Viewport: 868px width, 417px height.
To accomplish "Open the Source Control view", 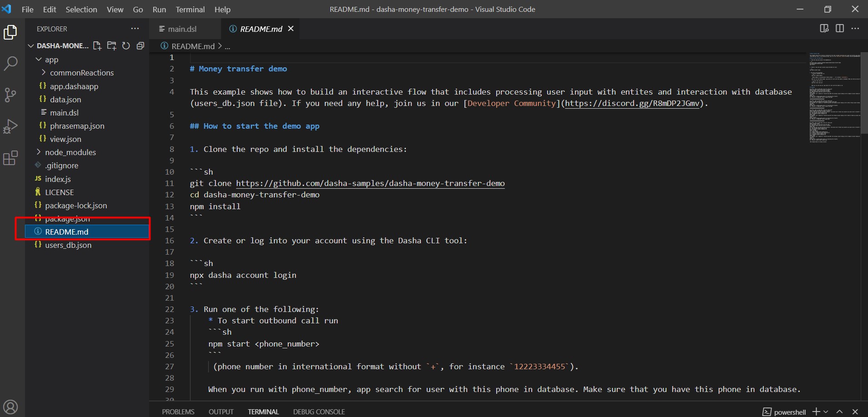I will tap(10, 95).
